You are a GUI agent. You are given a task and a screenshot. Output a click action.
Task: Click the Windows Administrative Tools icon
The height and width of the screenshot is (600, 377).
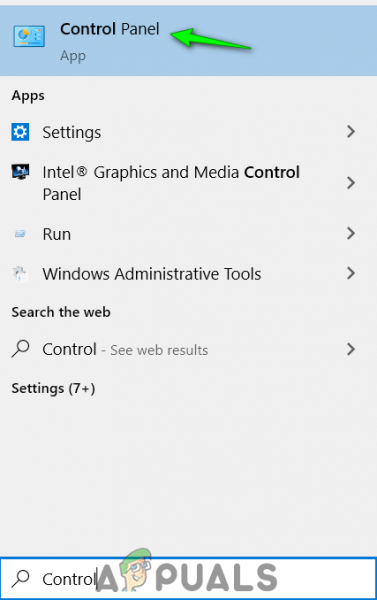(x=20, y=274)
